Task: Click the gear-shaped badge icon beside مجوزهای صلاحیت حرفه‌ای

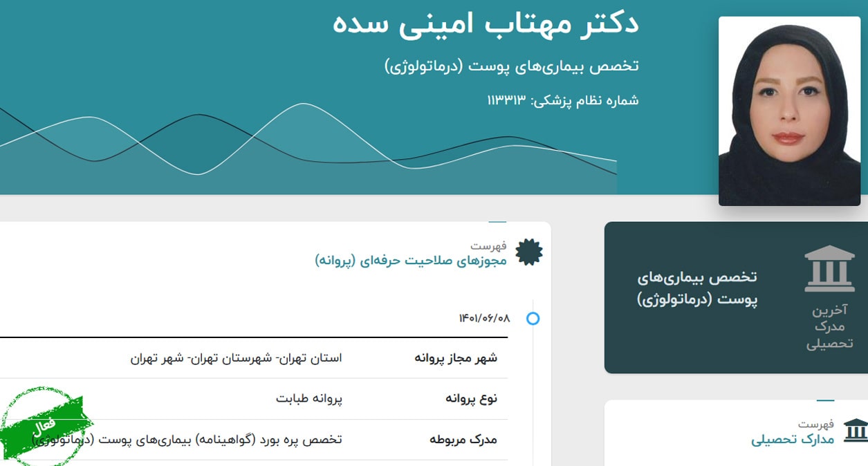Action: coord(529,252)
